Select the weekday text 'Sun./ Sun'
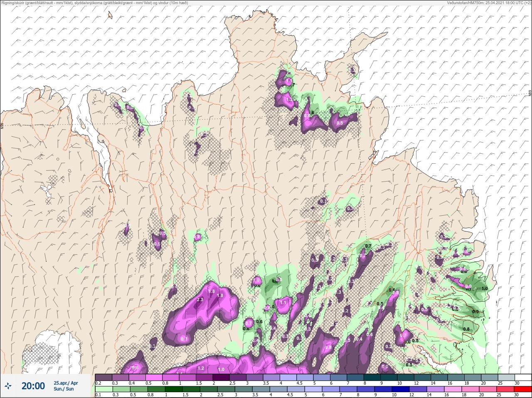 click(64, 389)
